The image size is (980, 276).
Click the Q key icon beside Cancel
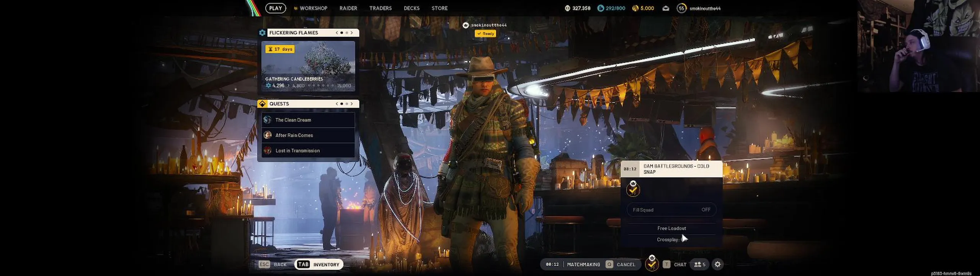point(609,264)
